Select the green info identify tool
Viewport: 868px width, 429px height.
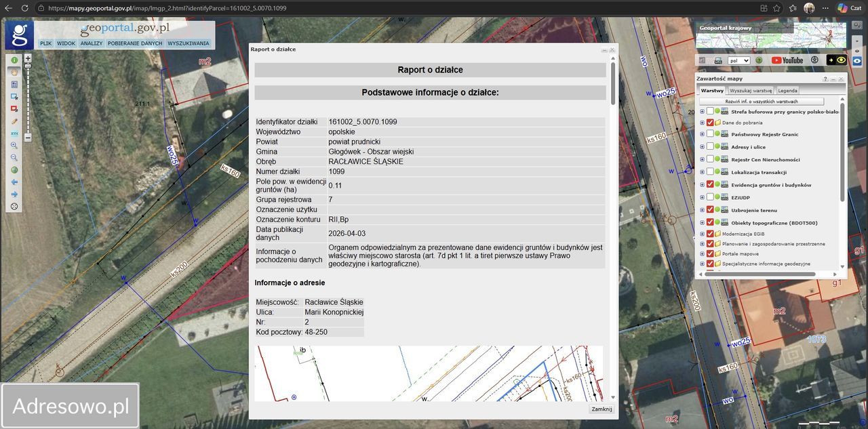pos(14,60)
